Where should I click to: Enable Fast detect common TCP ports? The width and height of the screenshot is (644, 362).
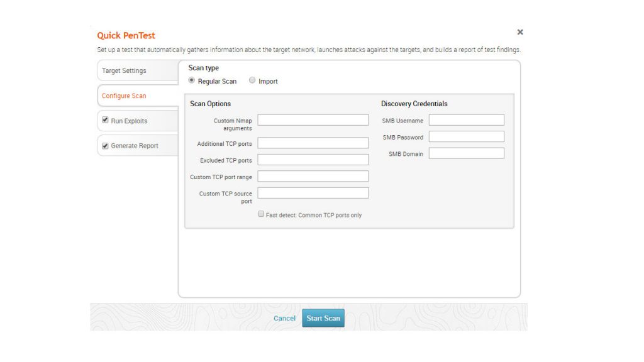pyautogui.click(x=261, y=214)
